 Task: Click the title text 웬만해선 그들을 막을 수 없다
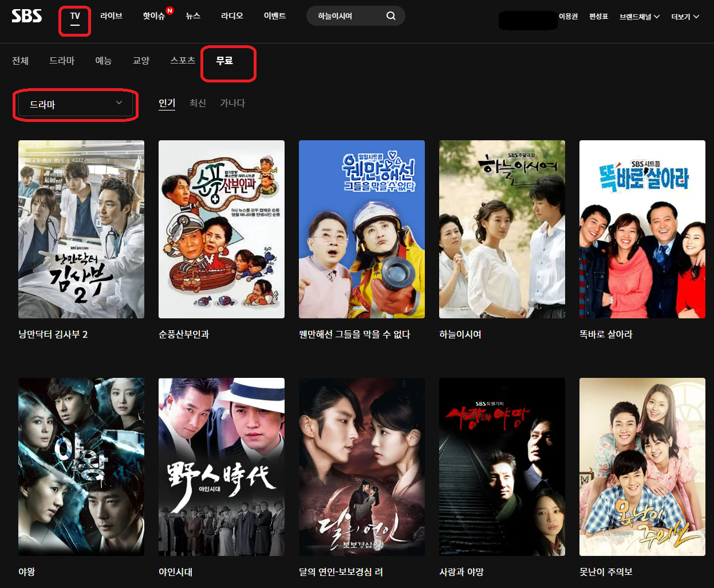354,334
